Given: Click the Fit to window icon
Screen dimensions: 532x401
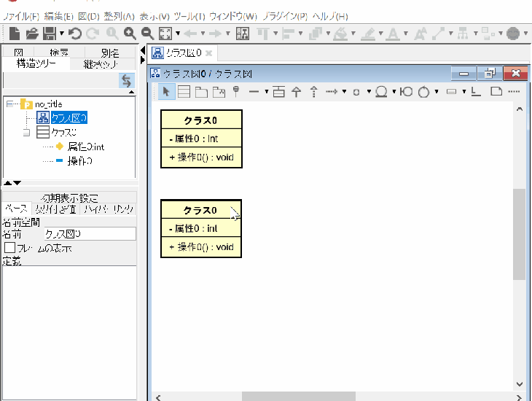Looking at the screenshot, I should (165, 34).
